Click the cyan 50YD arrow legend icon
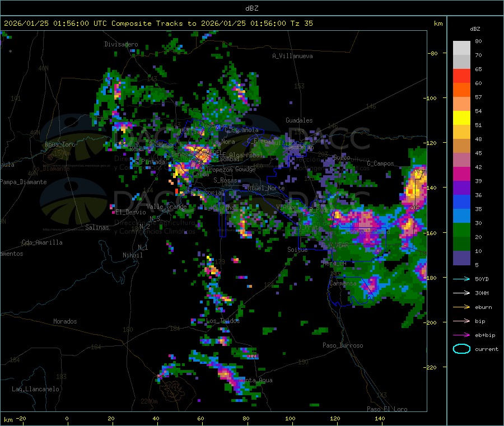The width and height of the screenshot is (504, 426). [x=461, y=279]
